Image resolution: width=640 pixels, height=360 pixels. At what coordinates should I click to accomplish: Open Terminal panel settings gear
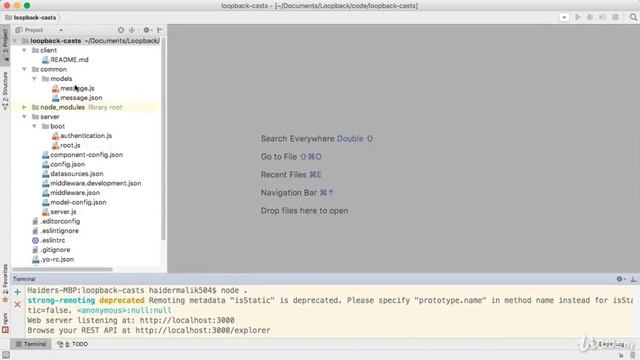620,279
